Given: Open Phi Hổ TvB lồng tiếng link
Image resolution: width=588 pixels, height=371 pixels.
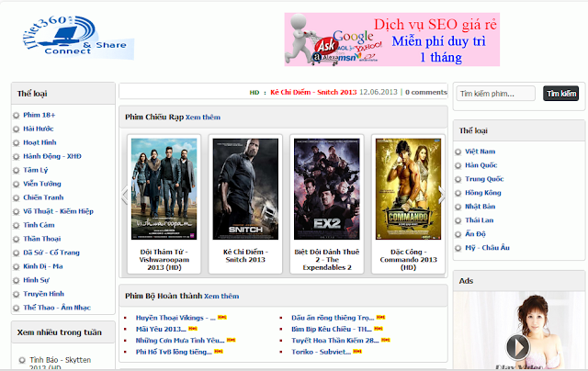Looking at the screenshot, I should 174,352.
